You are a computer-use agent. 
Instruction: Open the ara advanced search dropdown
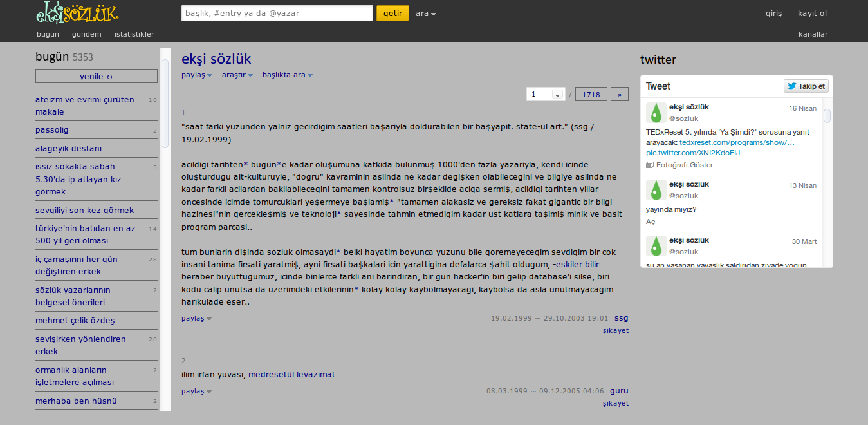click(x=426, y=14)
